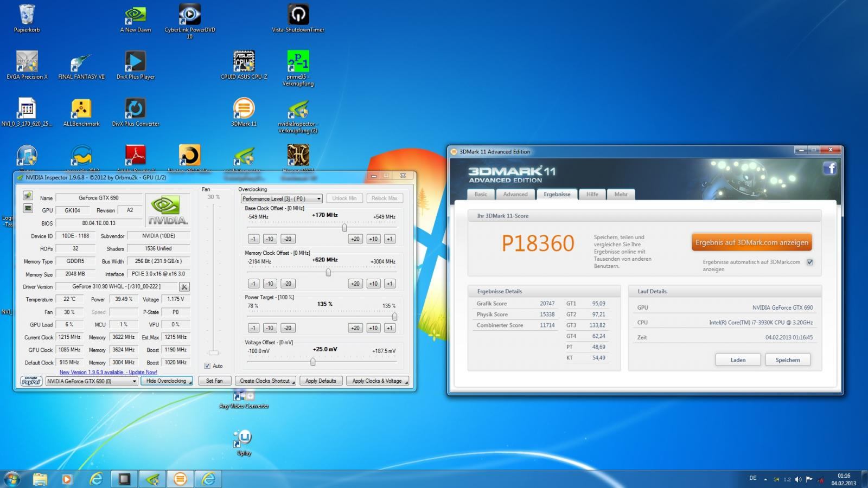Select the Norton 360 desktop icon
This screenshot has width=868, height=488.
click(189, 157)
